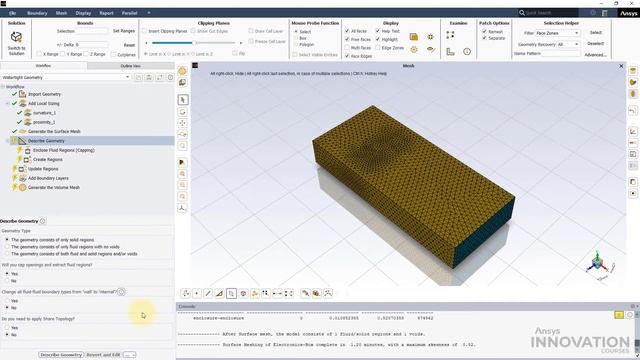The height and width of the screenshot is (360, 640).
Task: Open the Display menu
Action: coord(83,13)
